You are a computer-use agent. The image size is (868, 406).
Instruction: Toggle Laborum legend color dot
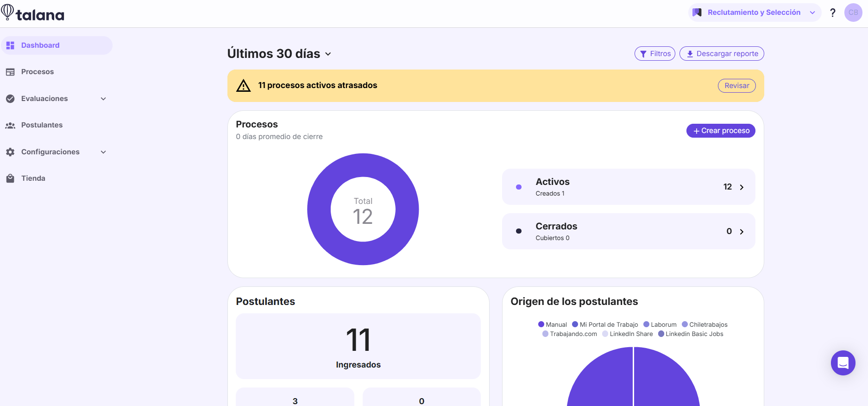(646, 324)
